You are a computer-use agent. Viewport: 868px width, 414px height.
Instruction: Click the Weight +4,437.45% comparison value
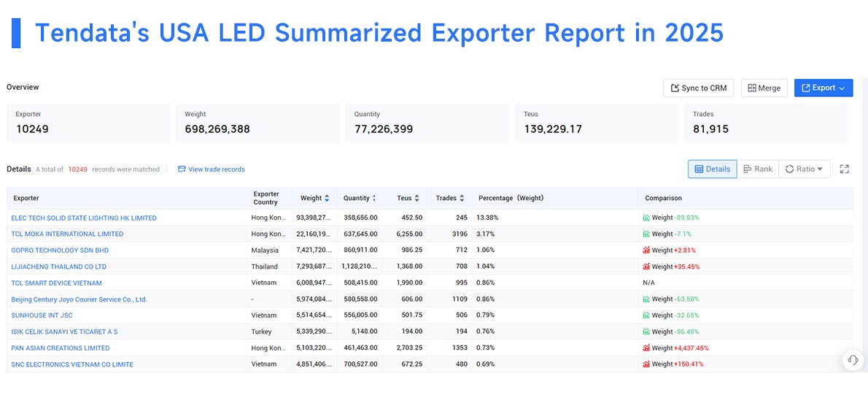tap(680, 348)
